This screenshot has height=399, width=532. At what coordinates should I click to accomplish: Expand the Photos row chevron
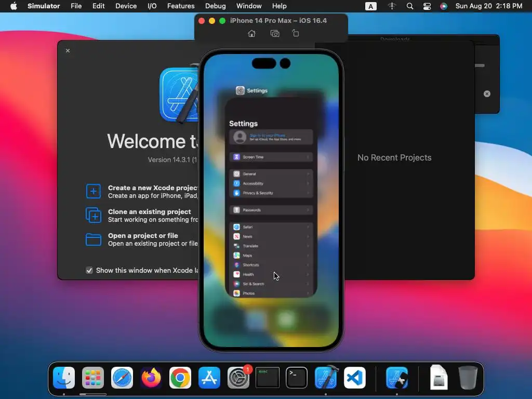(308, 293)
